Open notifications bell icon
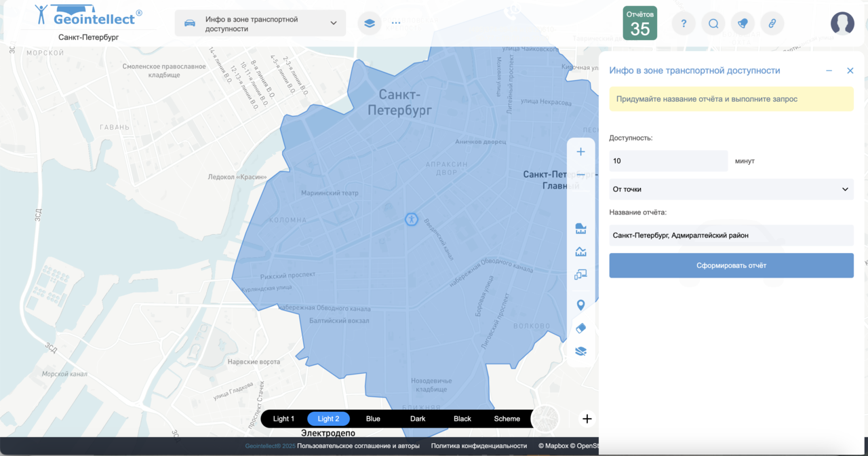This screenshot has height=456, width=868. [x=743, y=24]
